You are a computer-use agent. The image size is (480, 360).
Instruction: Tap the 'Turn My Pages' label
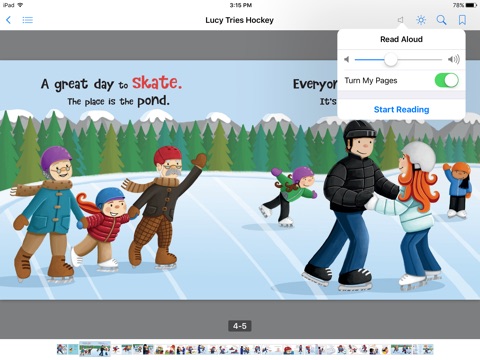tap(371, 81)
